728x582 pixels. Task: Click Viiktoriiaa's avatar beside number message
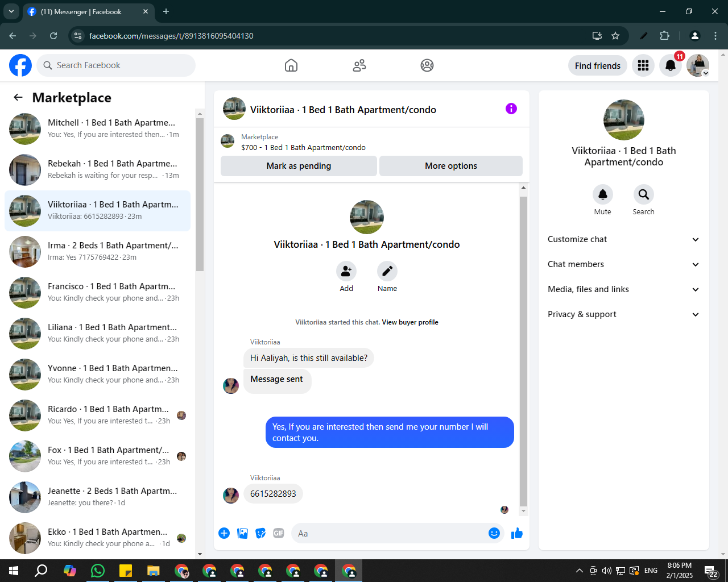pyautogui.click(x=231, y=496)
